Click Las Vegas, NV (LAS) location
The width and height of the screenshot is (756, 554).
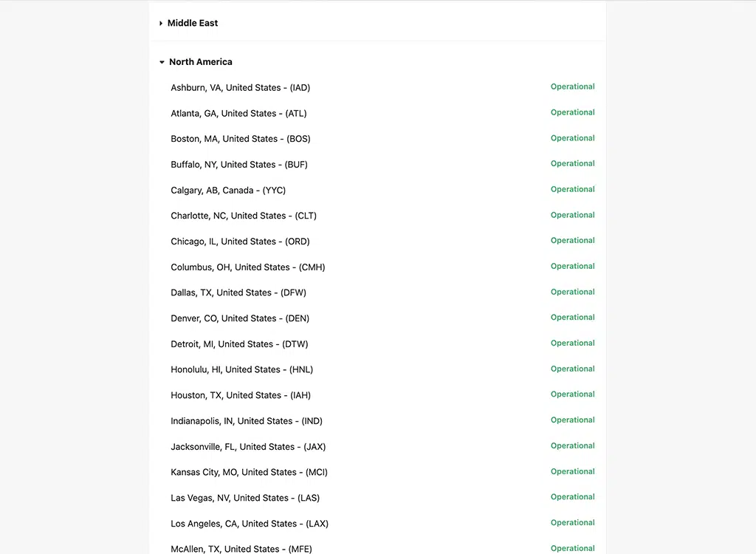tap(245, 498)
